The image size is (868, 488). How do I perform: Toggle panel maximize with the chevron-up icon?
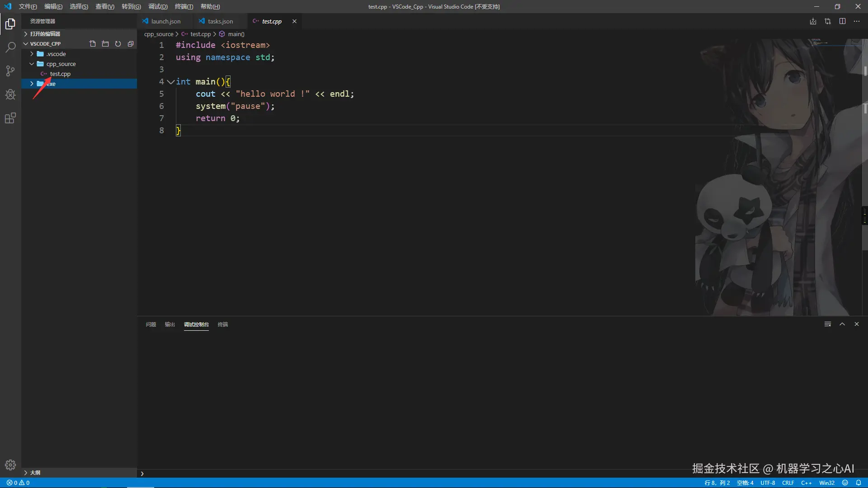click(842, 324)
